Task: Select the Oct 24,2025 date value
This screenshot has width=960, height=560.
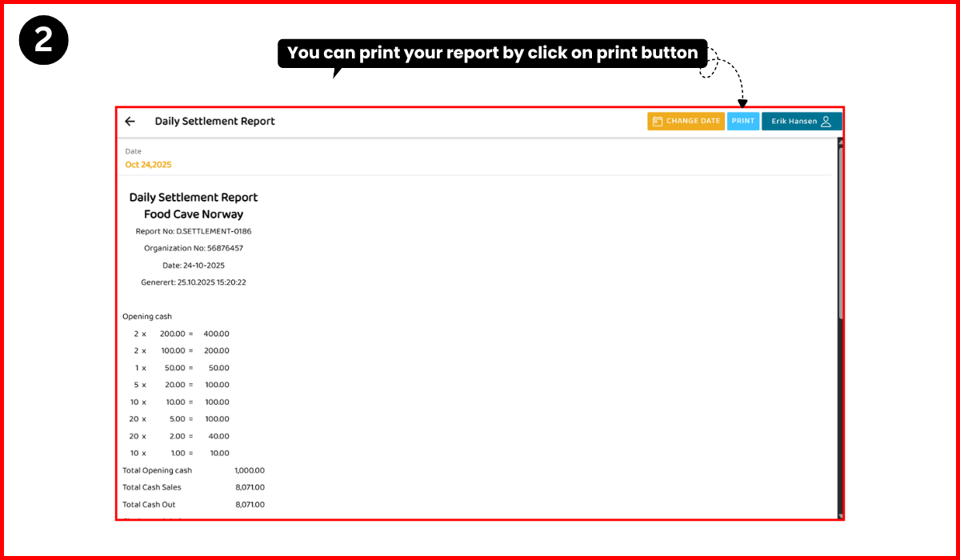Action: point(148,165)
